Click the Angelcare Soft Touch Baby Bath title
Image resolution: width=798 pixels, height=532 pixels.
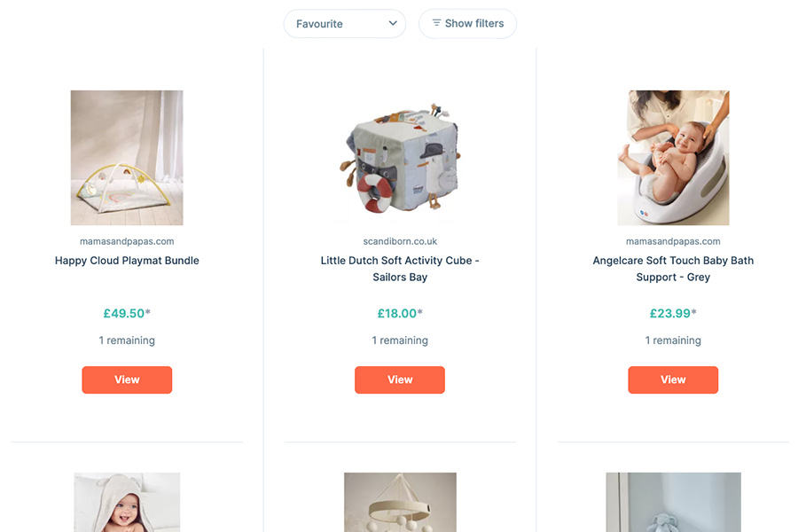click(x=673, y=269)
